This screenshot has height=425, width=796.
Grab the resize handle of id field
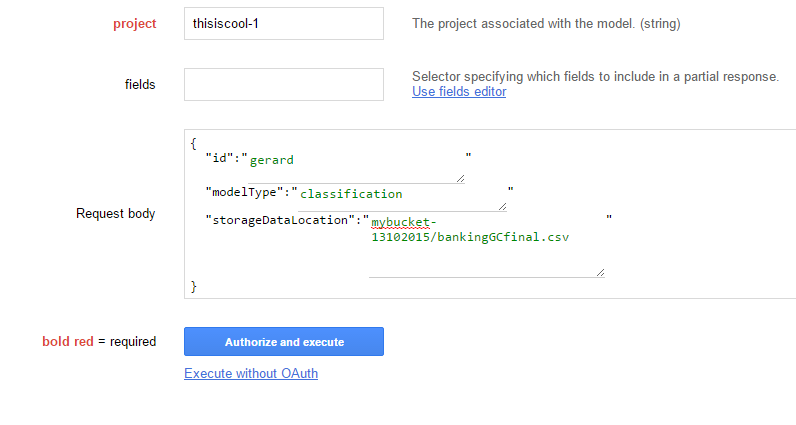coord(460,178)
